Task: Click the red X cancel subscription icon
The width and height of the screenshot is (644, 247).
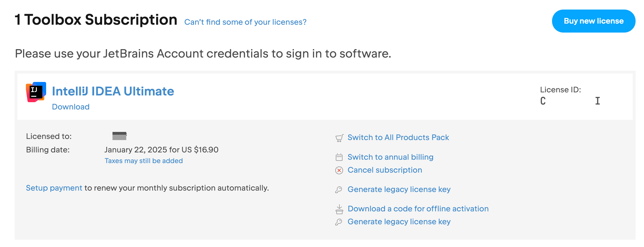Action: point(339,170)
